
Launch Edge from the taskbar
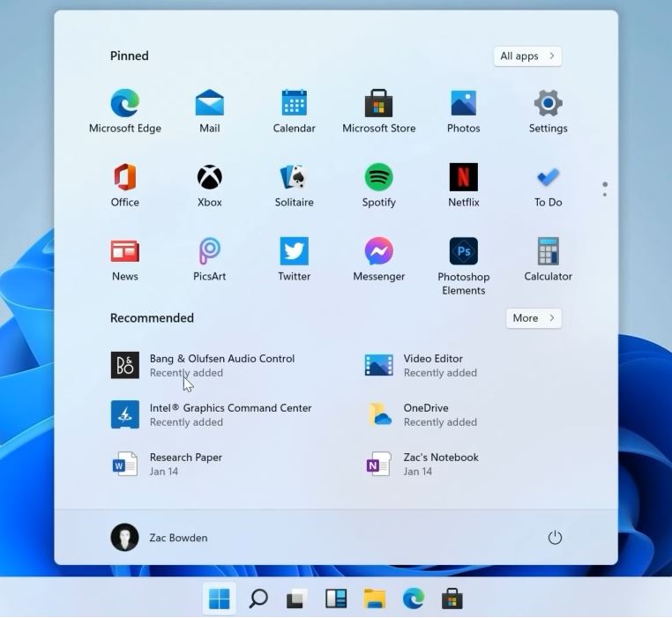click(413, 599)
